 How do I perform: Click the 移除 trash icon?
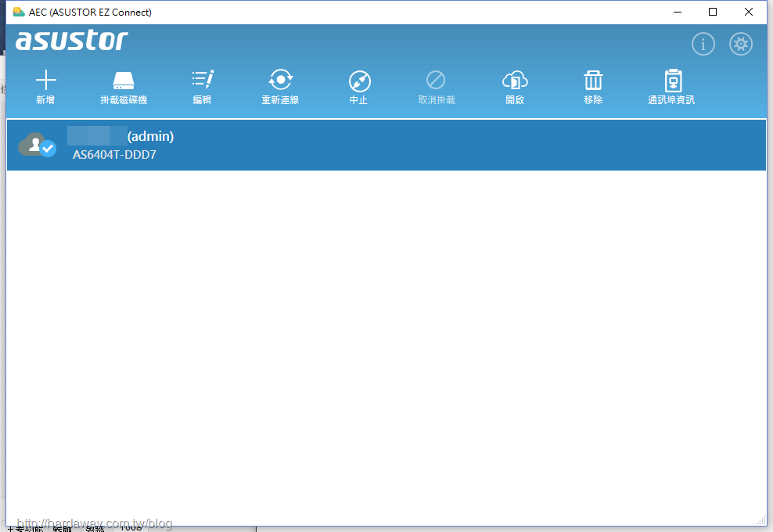[x=593, y=81]
